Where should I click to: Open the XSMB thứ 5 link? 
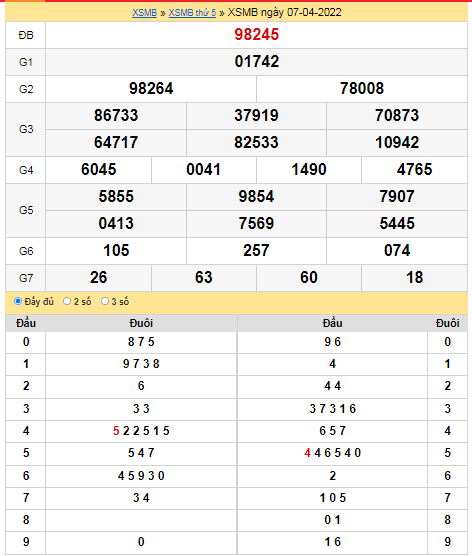192,13
